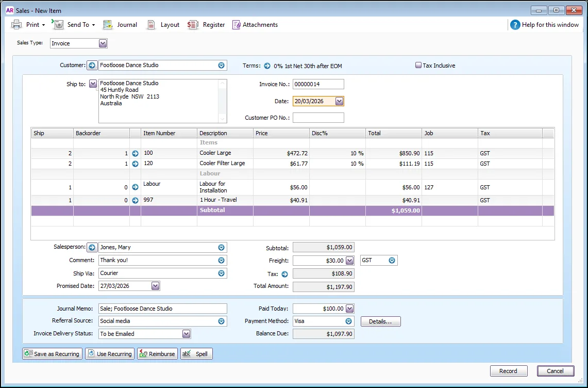
Task: Click arrow next to item 100 Cooler Large
Action: tap(136, 154)
